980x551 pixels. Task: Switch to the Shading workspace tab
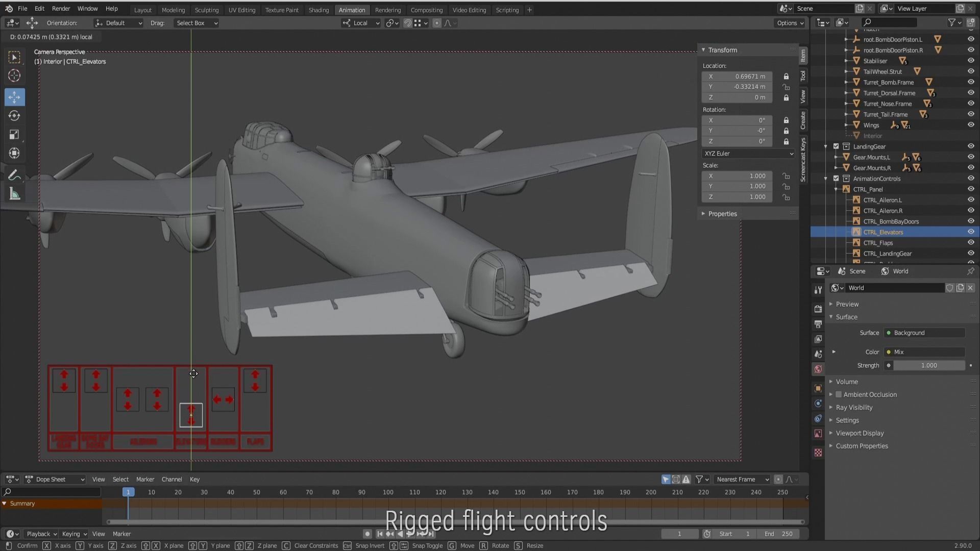(318, 10)
